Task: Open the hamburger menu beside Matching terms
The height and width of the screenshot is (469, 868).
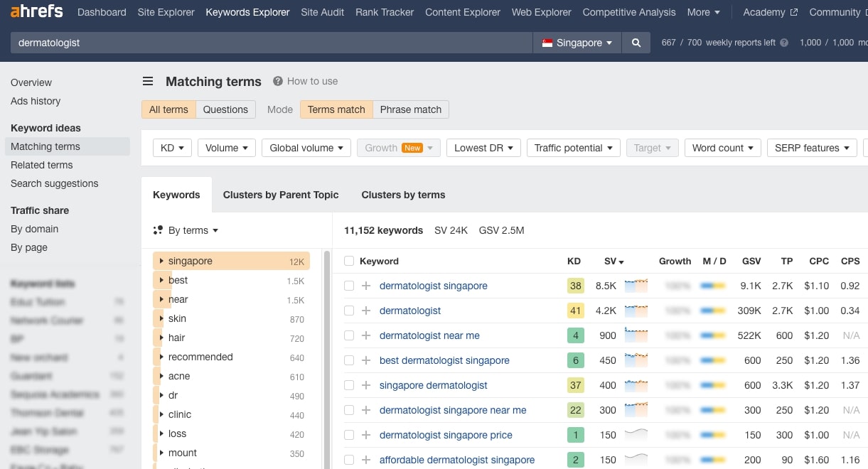Action: (148, 81)
